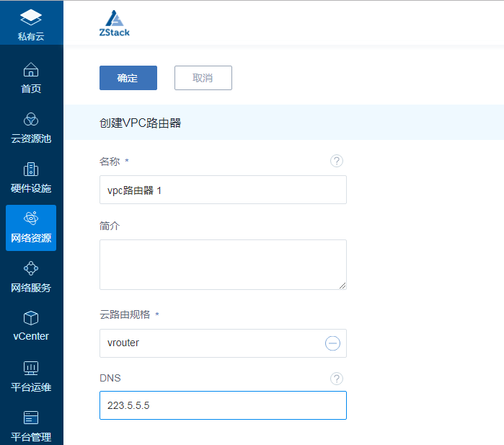Click the 简介 field label
Screen dimensions: 504x445
(x=110, y=226)
